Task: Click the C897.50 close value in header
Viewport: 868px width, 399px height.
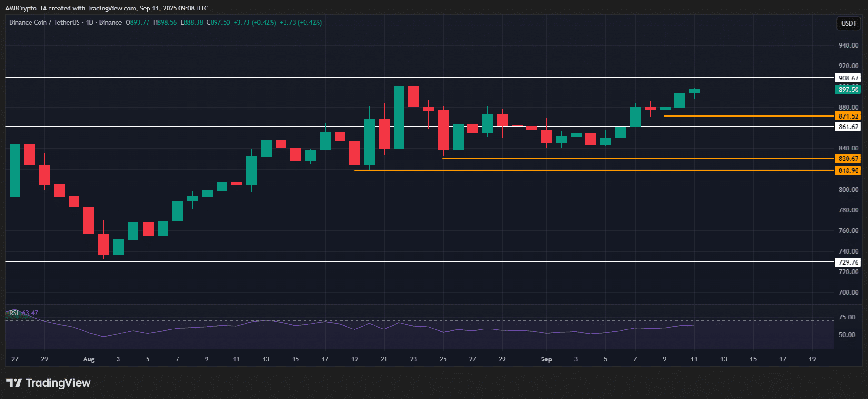Action: [218, 22]
